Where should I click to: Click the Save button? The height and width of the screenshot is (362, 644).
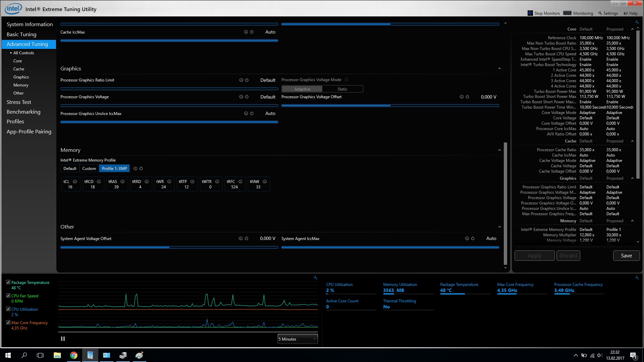coord(626,256)
